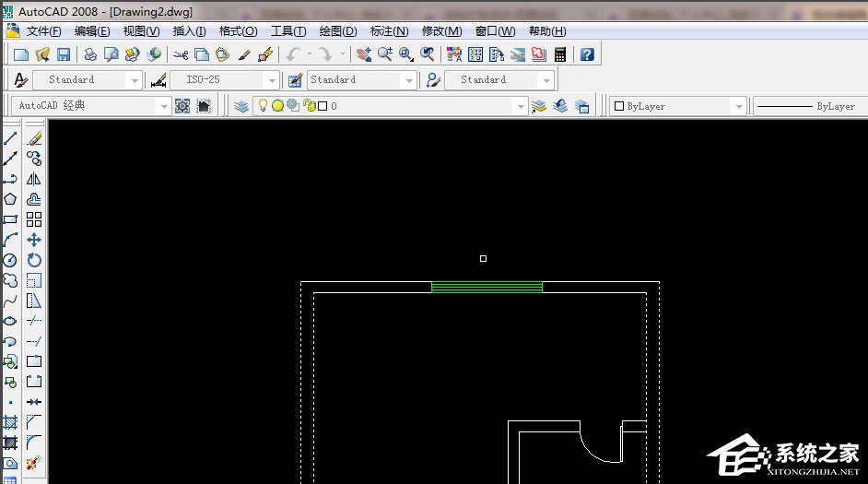This screenshot has height=484, width=868.
Task: Click the green window block in drawing
Action: click(487, 288)
